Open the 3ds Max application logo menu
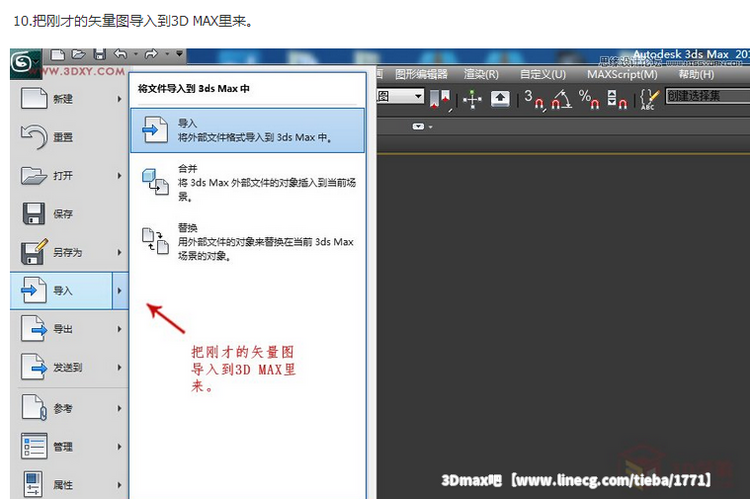The height and width of the screenshot is (499, 750). [24, 62]
